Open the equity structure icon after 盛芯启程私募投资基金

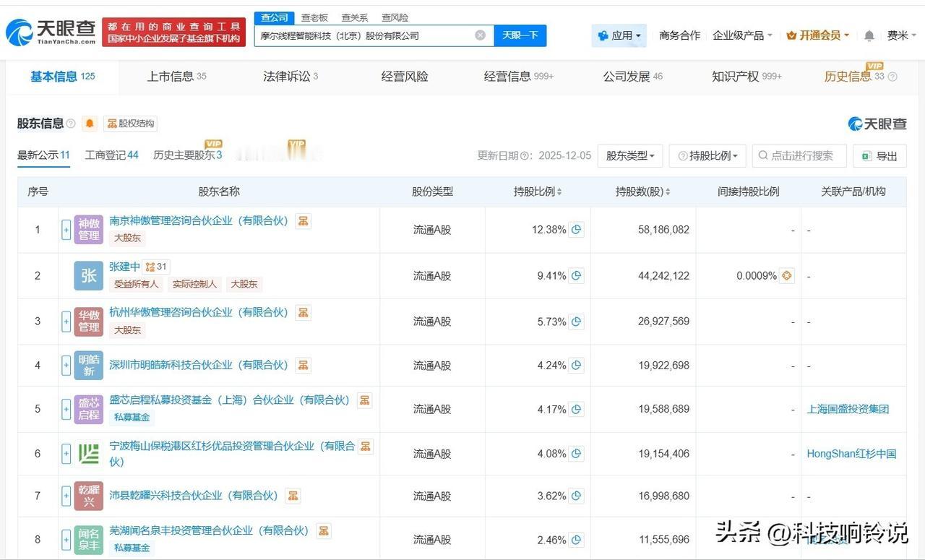point(365,400)
